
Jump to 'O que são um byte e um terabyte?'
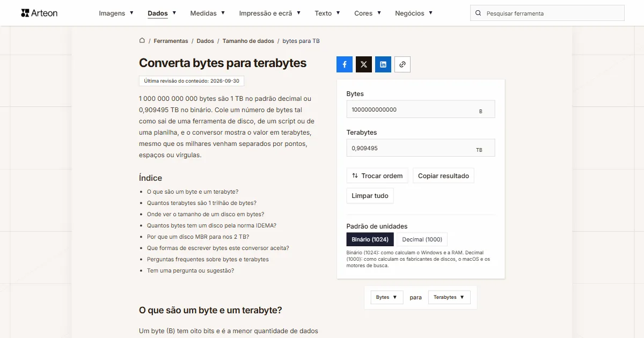click(193, 192)
